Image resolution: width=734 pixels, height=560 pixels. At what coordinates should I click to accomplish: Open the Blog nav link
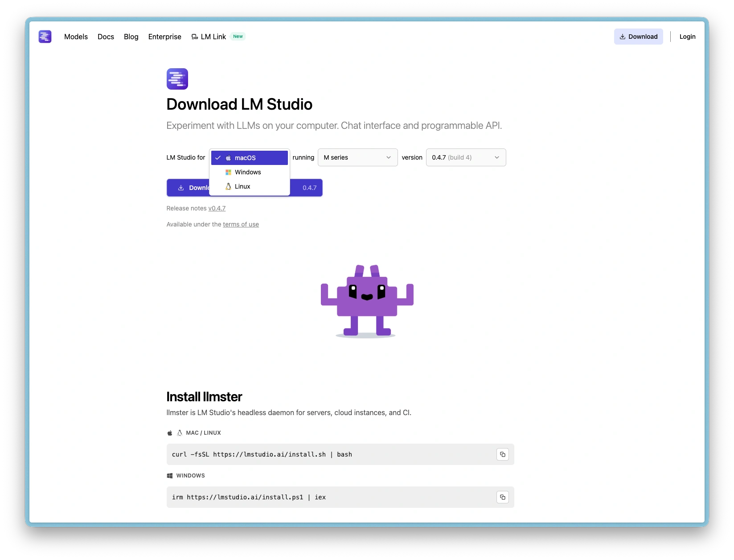[x=131, y=37]
